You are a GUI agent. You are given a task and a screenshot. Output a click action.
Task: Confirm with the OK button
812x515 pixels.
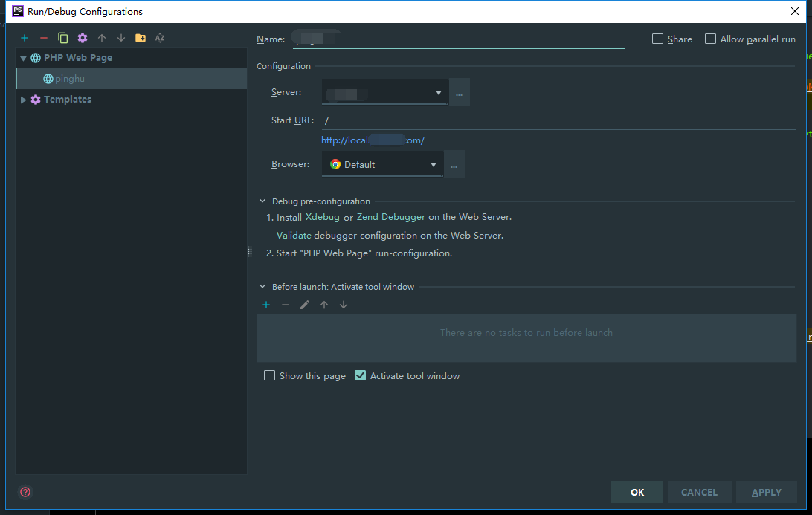pos(637,492)
